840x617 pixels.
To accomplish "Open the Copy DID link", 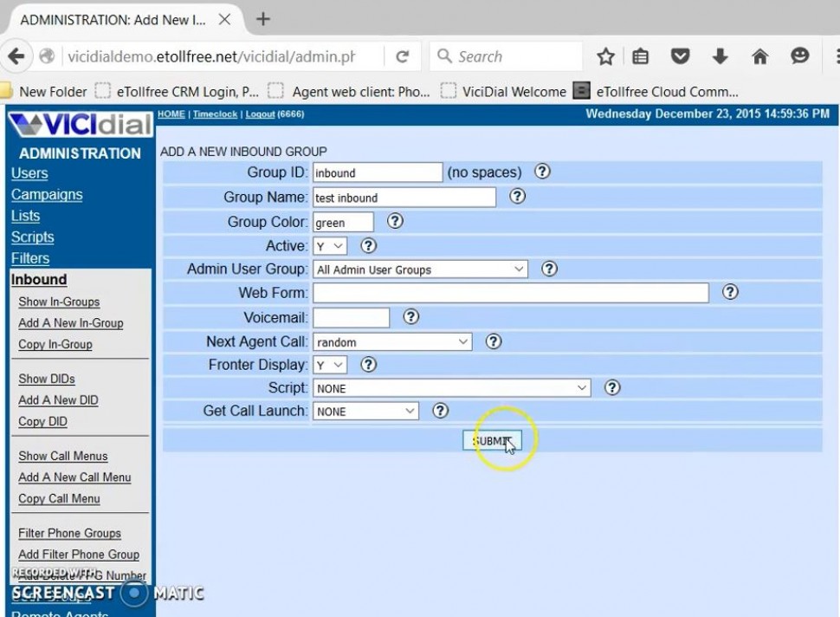I will click(x=42, y=422).
